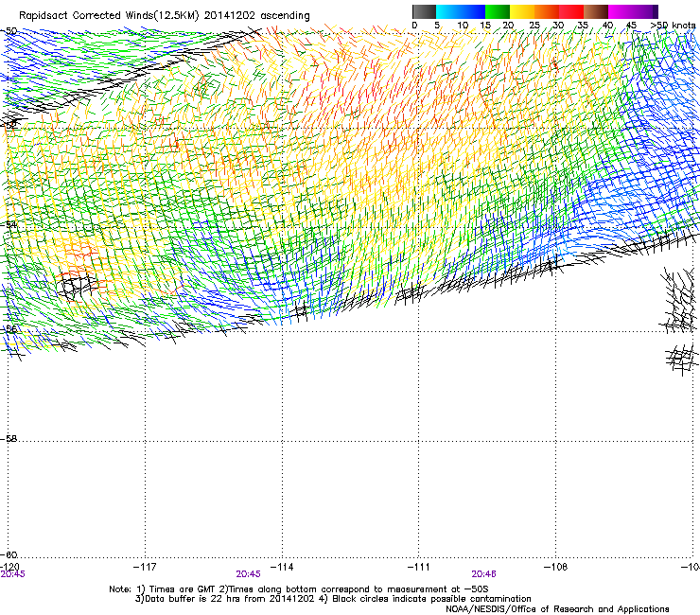700x615 pixels.
Task: Select the yellow 20-25 knots legend color
Action: 522,11
